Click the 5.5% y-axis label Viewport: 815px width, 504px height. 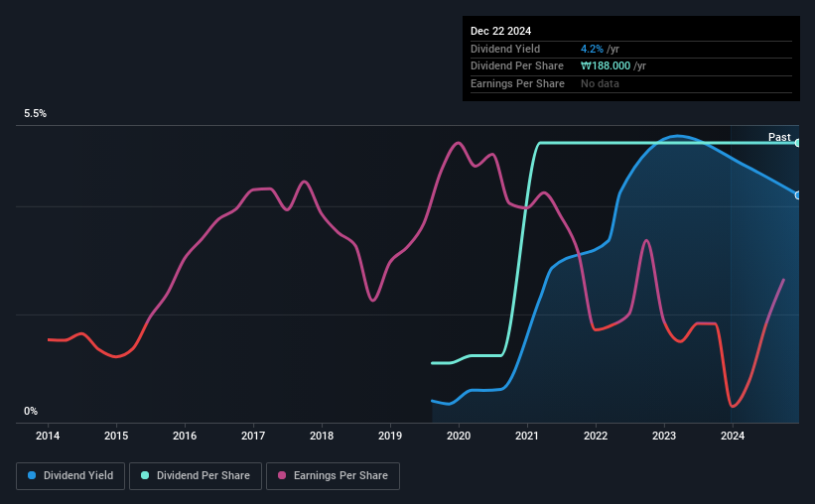(x=35, y=114)
